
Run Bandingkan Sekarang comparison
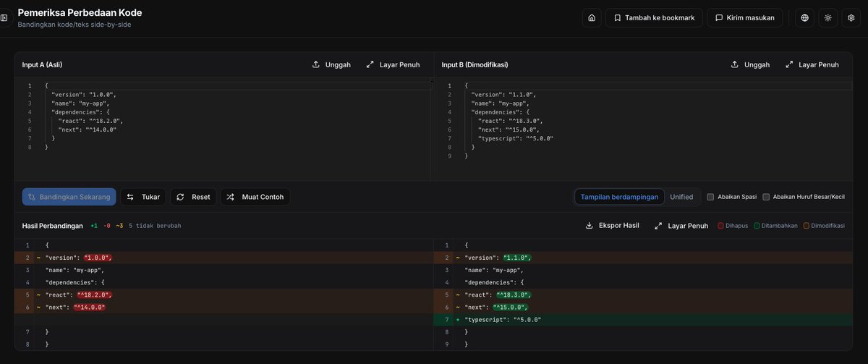[x=69, y=197]
